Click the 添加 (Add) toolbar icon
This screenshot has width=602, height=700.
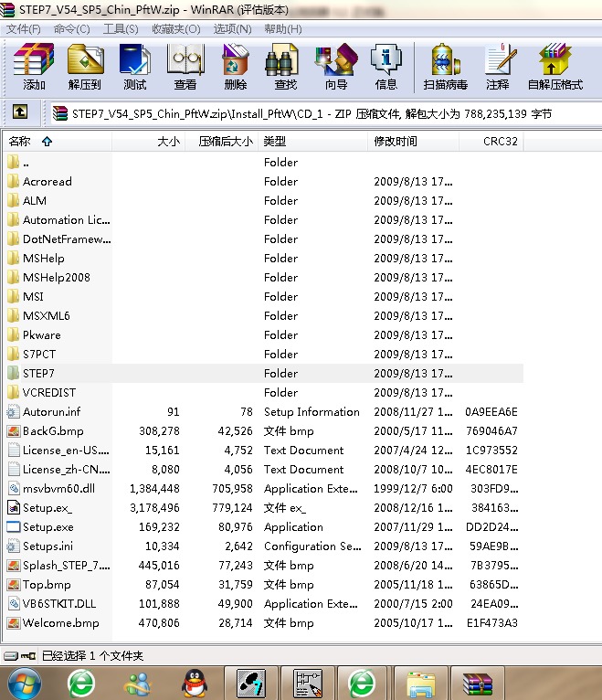click(x=34, y=67)
